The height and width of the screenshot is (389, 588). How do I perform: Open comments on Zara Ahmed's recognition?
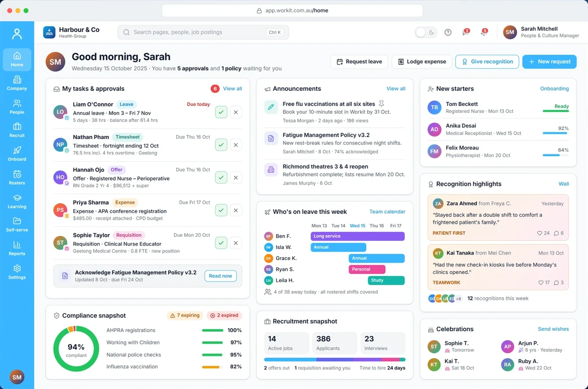pyautogui.click(x=556, y=233)
